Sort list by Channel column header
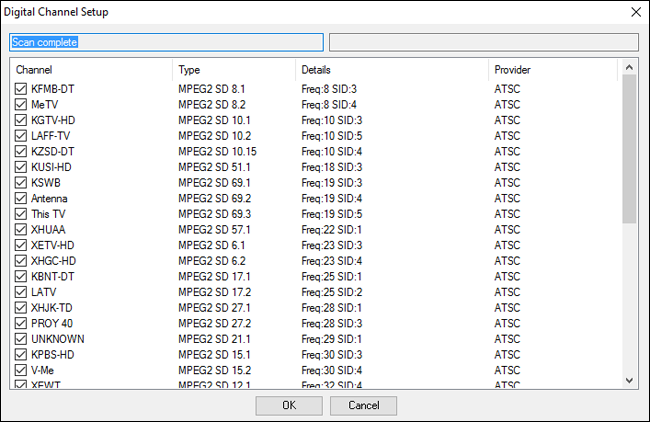 90,70
